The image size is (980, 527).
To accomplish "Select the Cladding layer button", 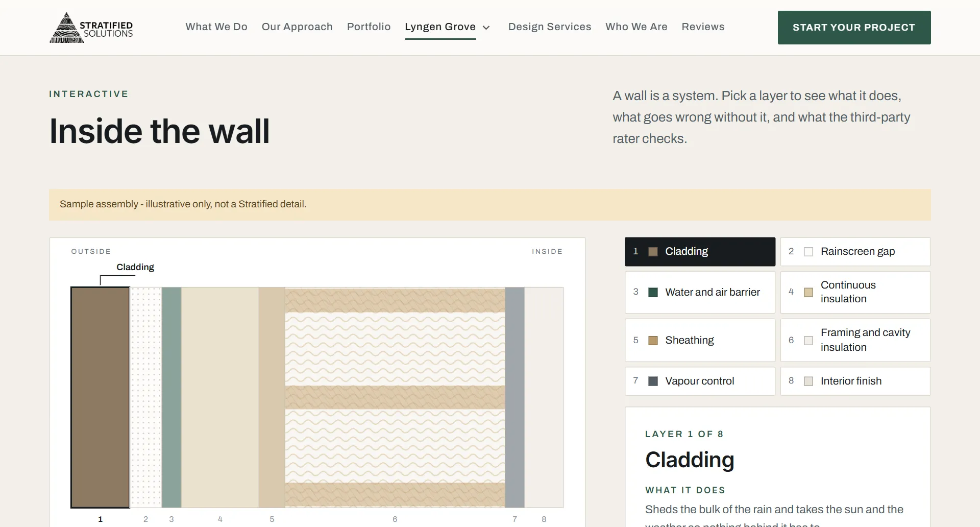I will tap(700, 252).
